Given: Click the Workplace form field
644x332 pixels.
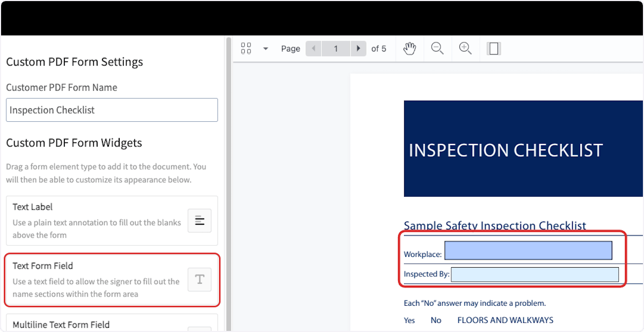Looking at the screenshot, I should click(528, 250).
